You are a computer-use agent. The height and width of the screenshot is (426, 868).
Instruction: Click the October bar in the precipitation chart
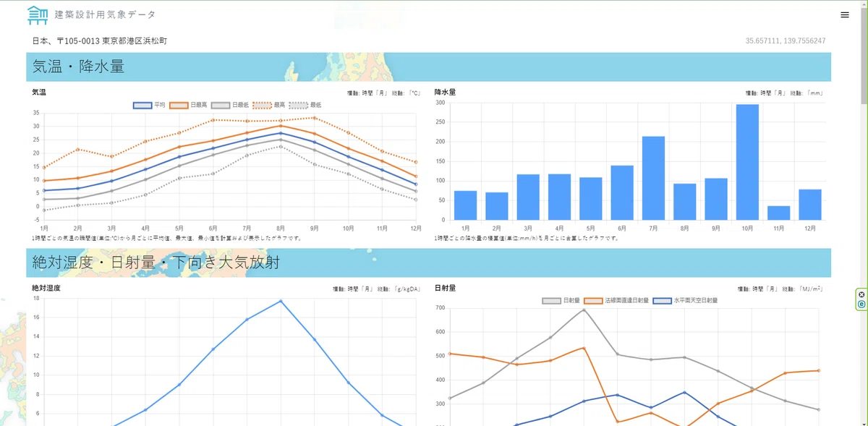pos(747,162)
